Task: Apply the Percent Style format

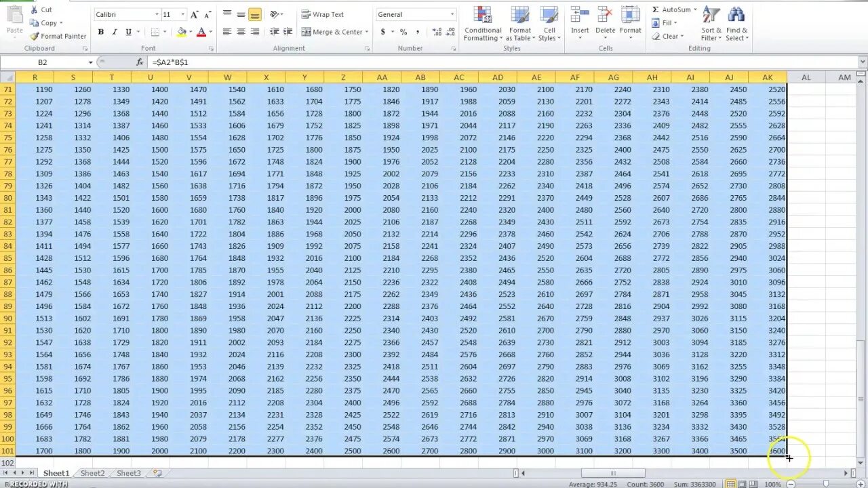Action: coord(402,31)
